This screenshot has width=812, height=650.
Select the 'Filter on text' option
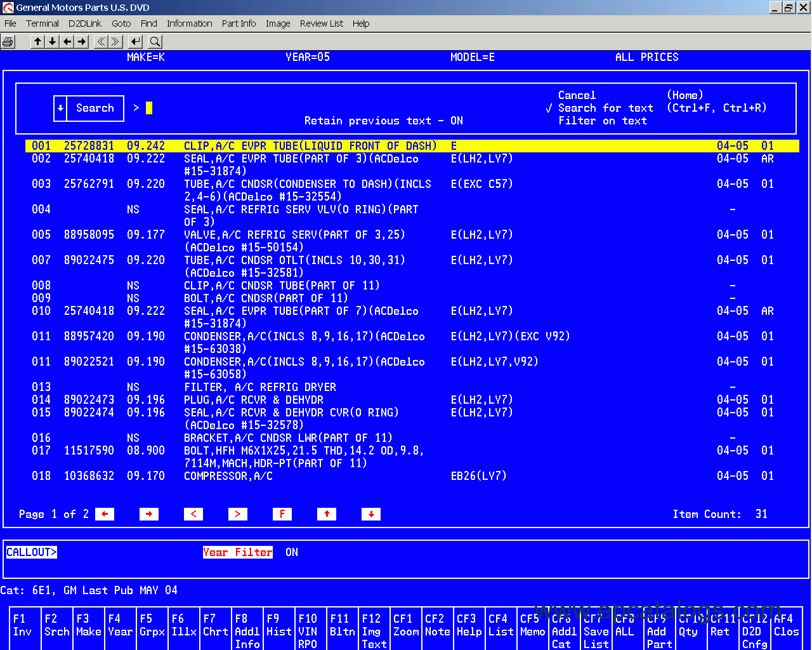coord(602,121)
